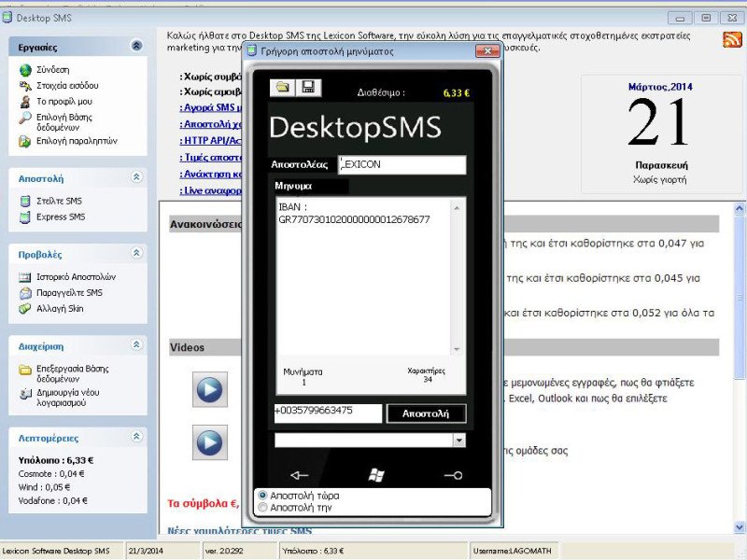Launch Express SMS
The image size is (747, 560).
point(52,217)
